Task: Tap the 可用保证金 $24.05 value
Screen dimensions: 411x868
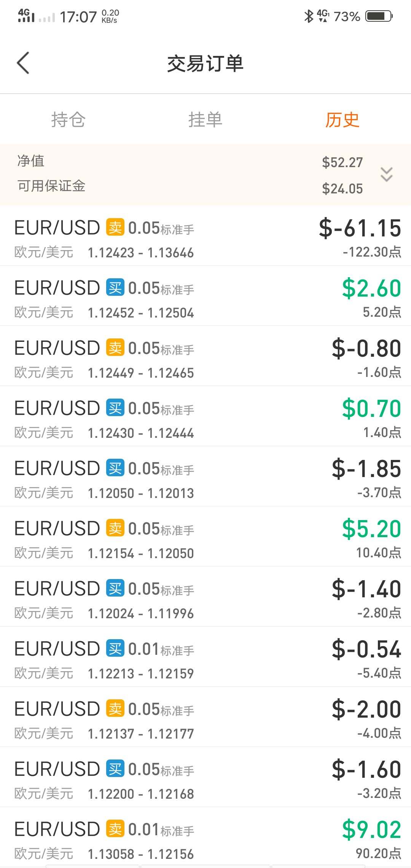Action: (x=342, y=189)
